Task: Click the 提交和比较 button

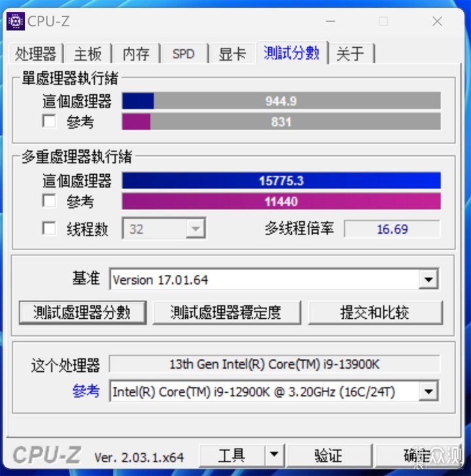Action: click(x=375, y=312)
